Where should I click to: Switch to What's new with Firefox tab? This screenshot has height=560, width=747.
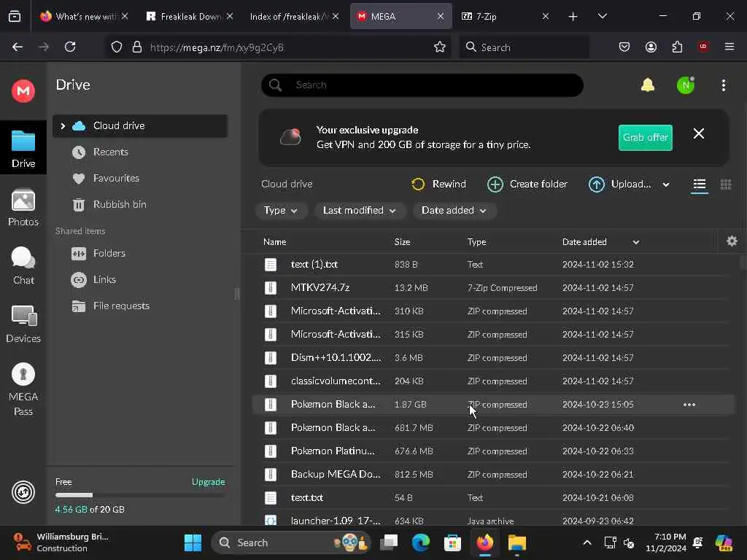click(x=83, y=17)
